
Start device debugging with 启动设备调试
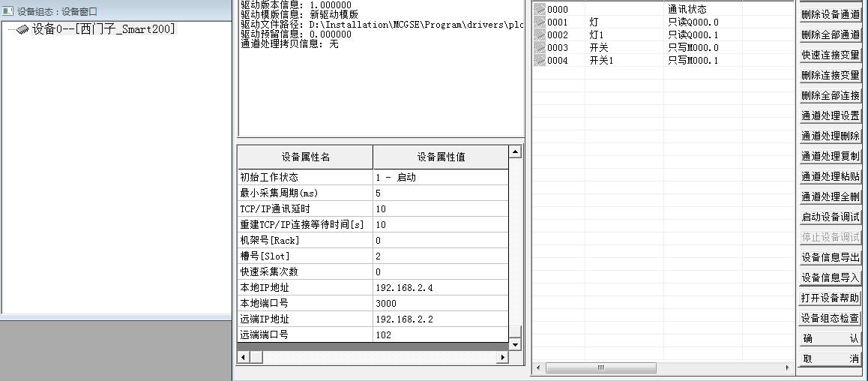click(x=831, y=217)
